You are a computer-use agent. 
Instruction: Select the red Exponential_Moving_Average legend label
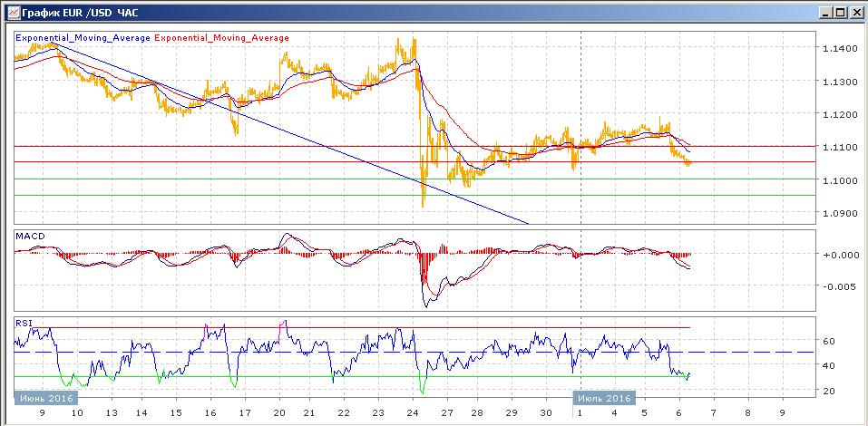222,38
